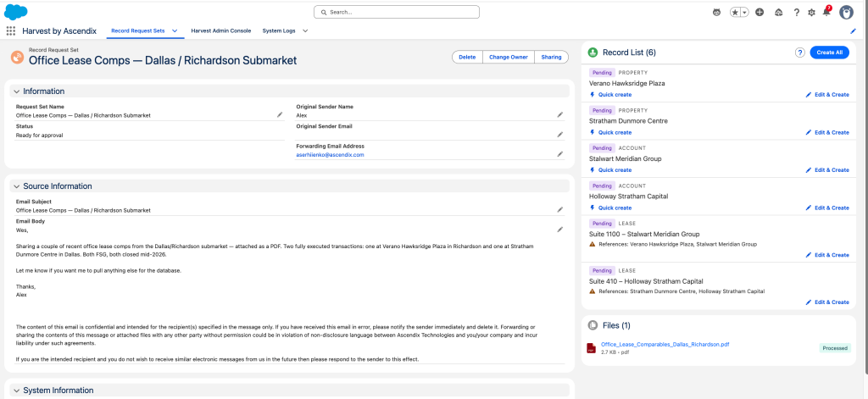The height and width of the screenshot is (399, 868).
Task: Edit & Create Stratham Dunmore Centre
Action: click(x=827, y=132)
